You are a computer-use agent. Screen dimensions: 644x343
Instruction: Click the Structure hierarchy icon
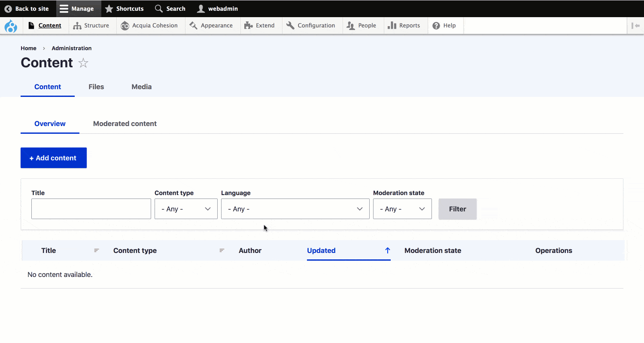pos(77,26)
